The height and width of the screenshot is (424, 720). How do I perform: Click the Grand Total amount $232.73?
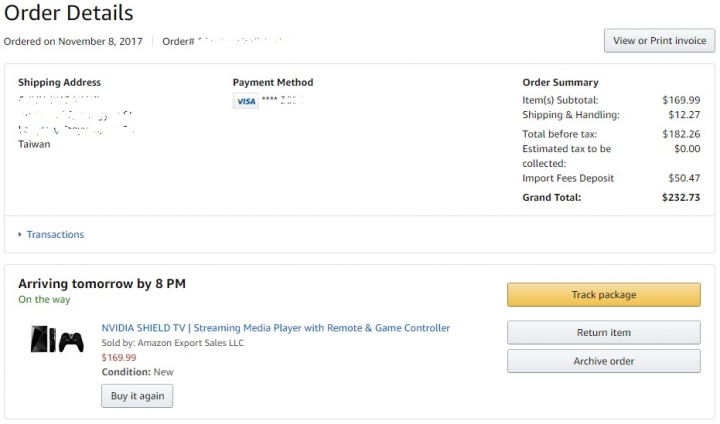point(681,198)
